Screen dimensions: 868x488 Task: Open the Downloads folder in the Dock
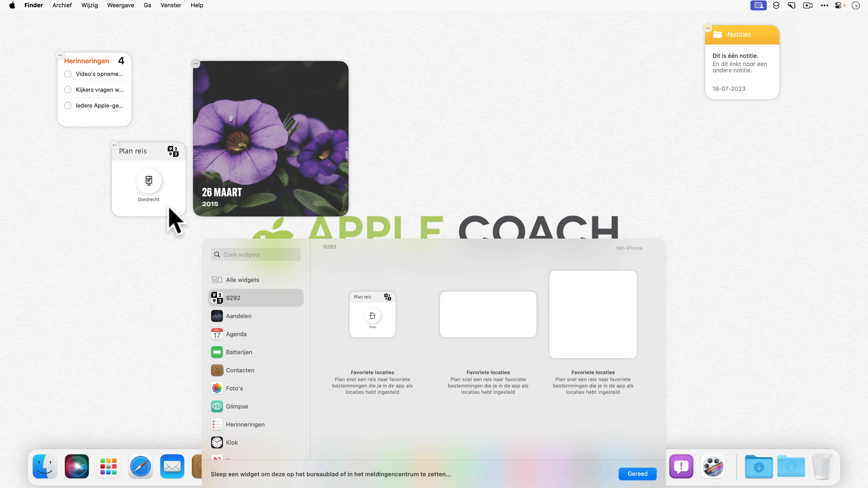[759, 467]
